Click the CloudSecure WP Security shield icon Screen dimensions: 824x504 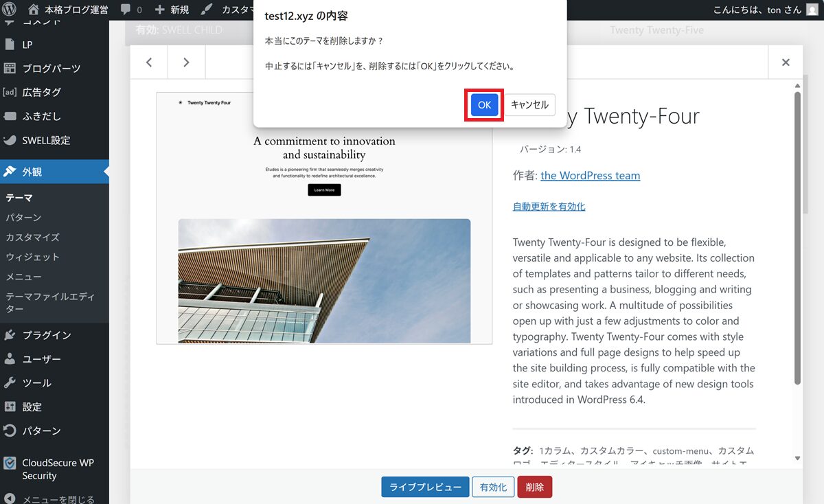click(x=10, y=463)
